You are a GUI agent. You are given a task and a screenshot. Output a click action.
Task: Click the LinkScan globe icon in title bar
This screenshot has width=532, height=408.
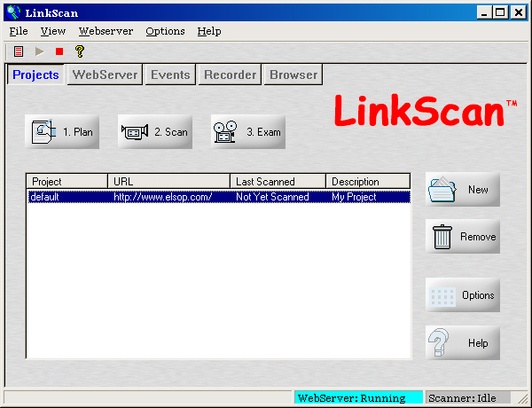click(x=13, y=13)
